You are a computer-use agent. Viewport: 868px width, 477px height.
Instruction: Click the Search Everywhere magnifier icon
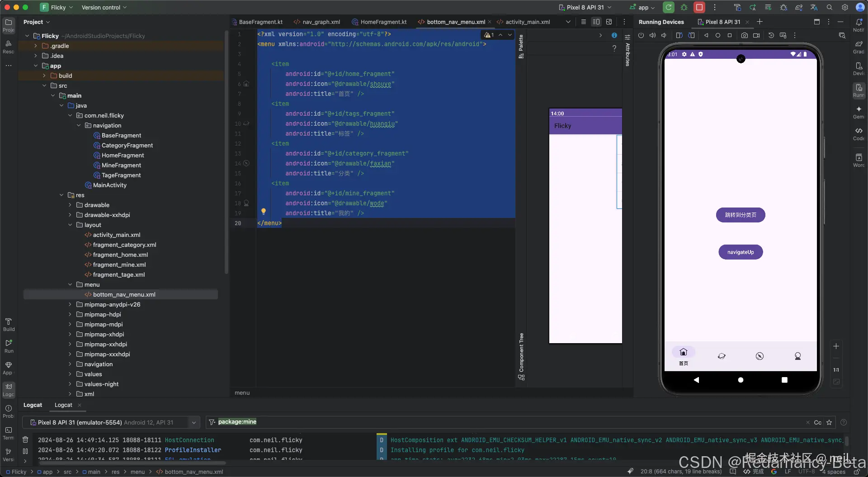pos(830,7)
